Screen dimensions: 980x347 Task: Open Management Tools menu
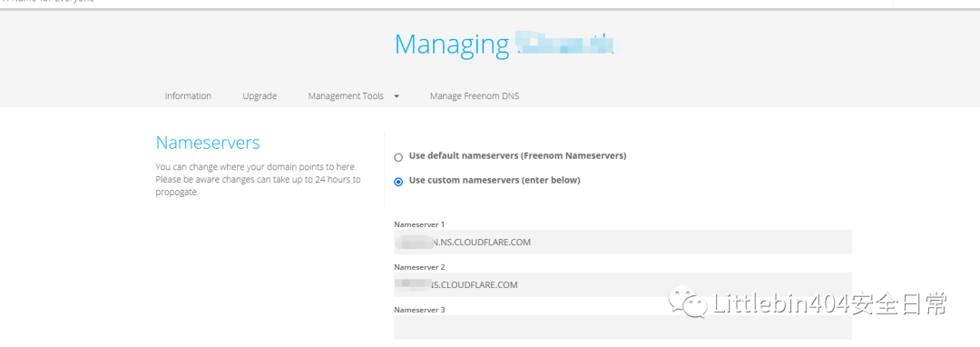click(346, 96)
